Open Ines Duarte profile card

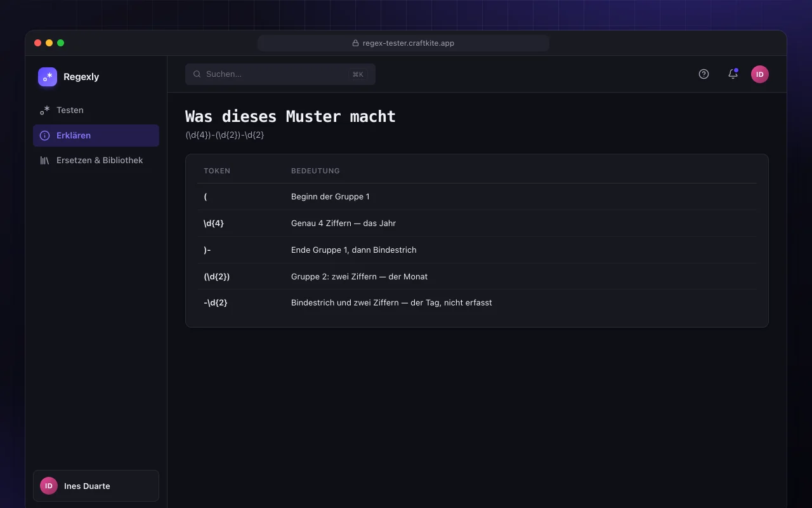tap(96, 486)
